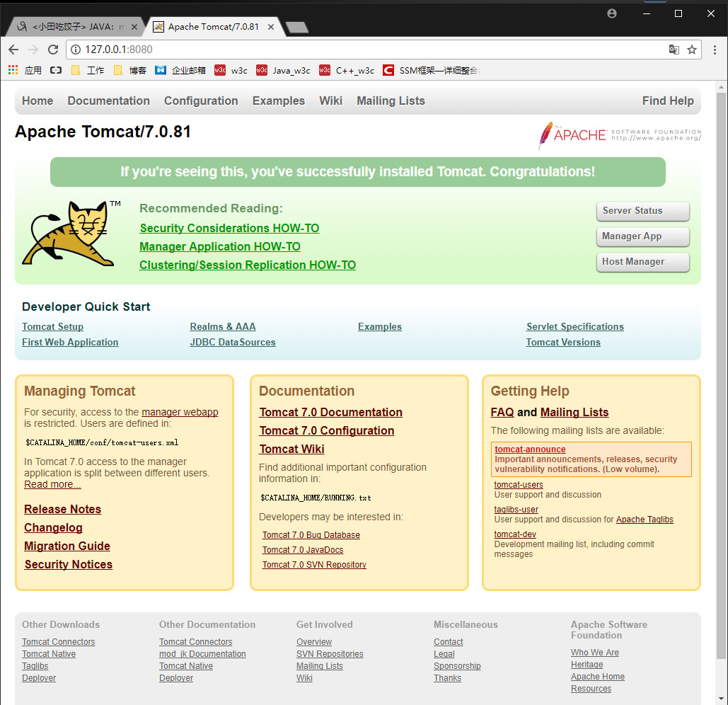728x705 pixels.
Task: Open Clustering/Session Replication HOW-TO link
Action: tap(248, 265)
